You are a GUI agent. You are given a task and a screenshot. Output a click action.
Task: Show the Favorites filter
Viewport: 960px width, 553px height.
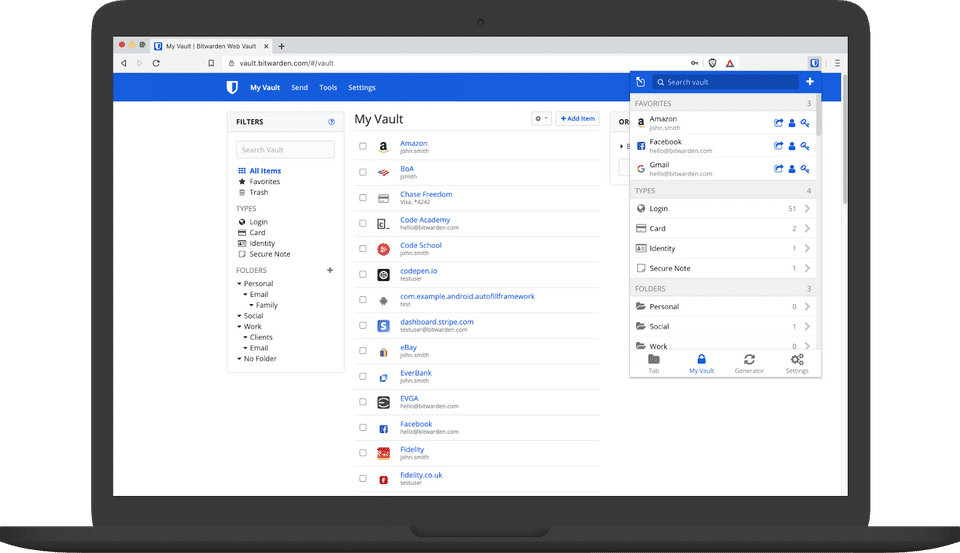[264, 181]
